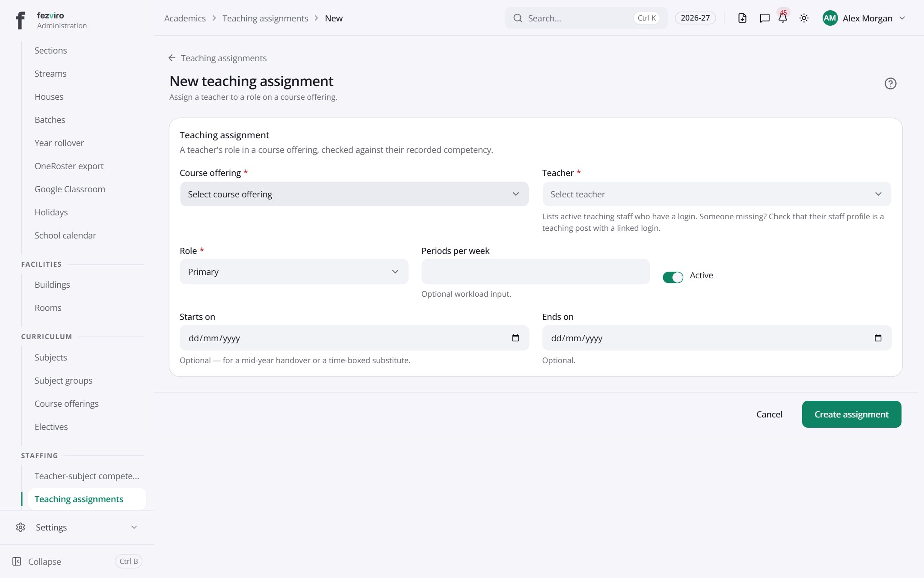Image resolution: width=924 pixels, height=578 pixels.
Task: Select Teaching assignments sidebar item
Action: pyautogui.click(x=87, y=499)
